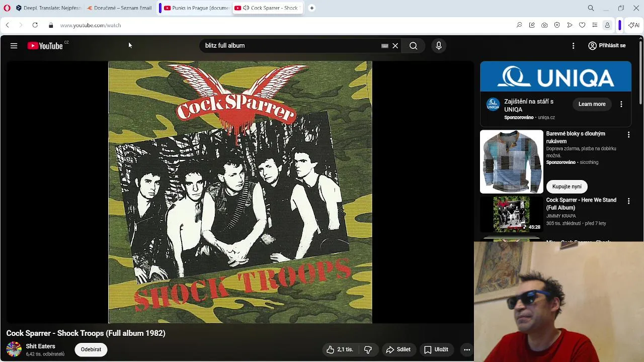Click the UNIQA banner image

pyautogui.click(x=555, y=76)
